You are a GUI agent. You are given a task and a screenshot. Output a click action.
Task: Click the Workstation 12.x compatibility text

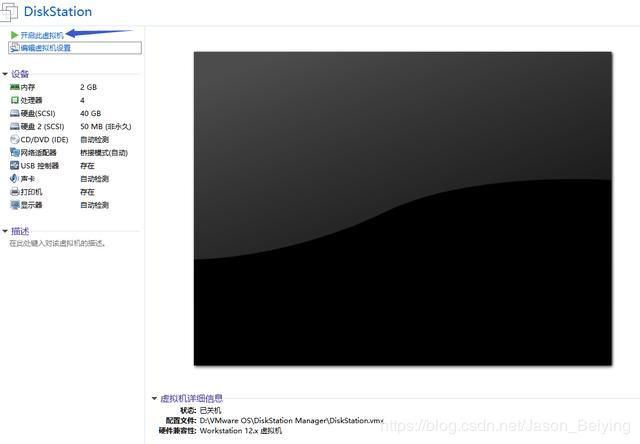[240, 431]
